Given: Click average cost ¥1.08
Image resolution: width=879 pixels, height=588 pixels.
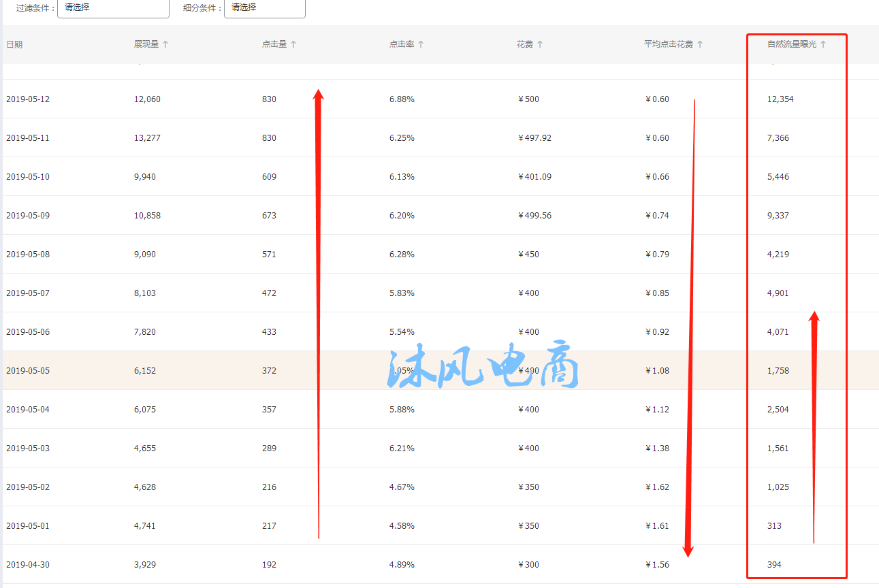Looking at the screenshot, I should click(657, 371).
